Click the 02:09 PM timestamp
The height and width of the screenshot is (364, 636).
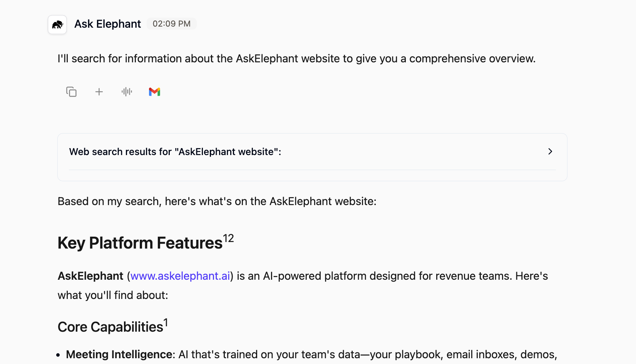pos(172,24)
